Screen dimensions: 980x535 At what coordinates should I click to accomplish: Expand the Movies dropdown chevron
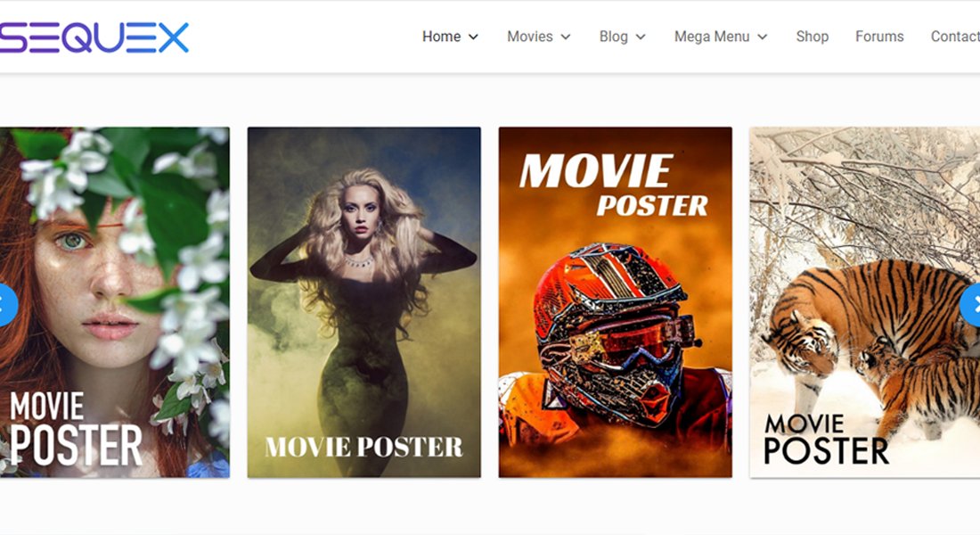(568, 37)
